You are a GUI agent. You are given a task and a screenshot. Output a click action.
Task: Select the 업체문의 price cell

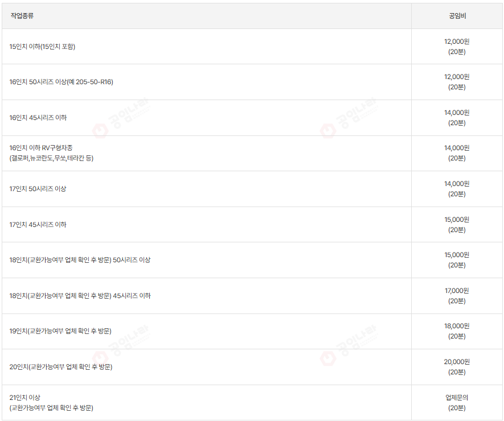coord(457,398)
